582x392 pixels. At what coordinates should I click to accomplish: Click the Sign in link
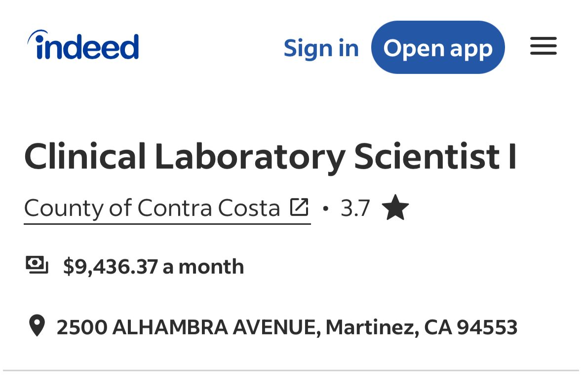click(321, 48)
